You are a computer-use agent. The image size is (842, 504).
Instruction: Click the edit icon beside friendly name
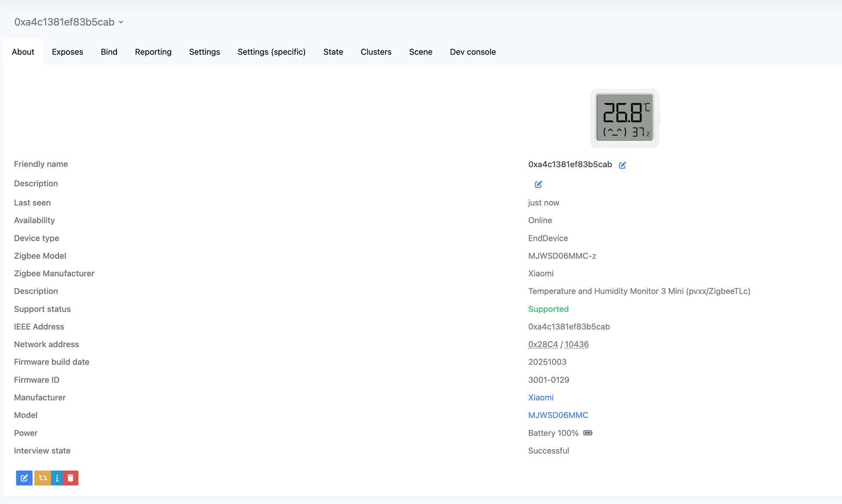(622, 165)
